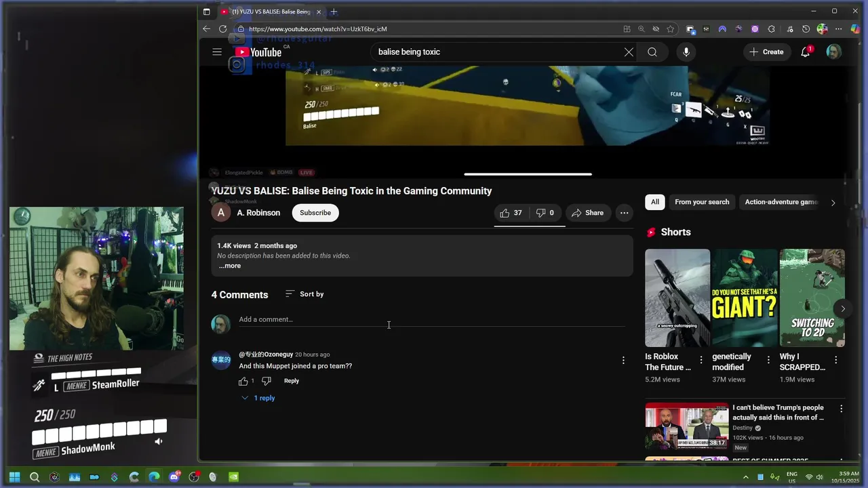Click the search magnifier button

(x=652, y=52)
